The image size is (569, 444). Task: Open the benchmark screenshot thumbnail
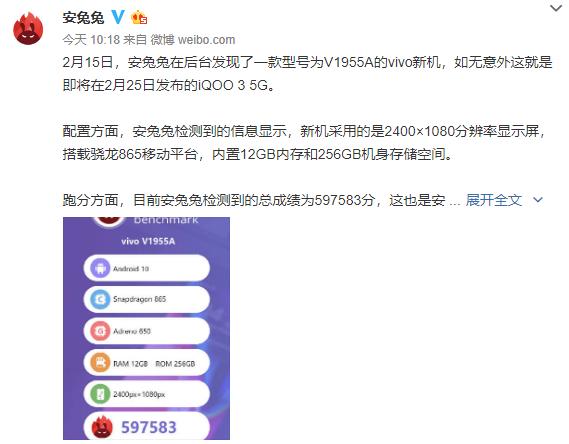(146, 328)
